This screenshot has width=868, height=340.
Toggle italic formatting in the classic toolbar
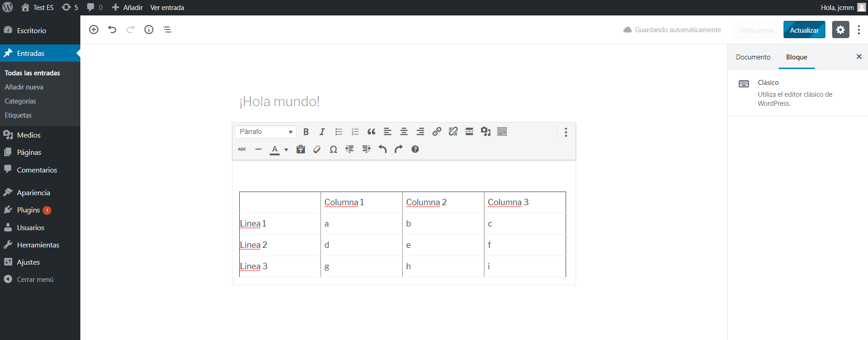(x=322, y=132)
